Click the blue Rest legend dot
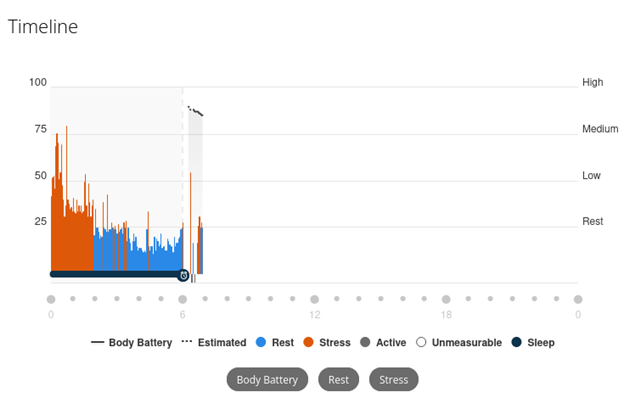 (260, 342)
